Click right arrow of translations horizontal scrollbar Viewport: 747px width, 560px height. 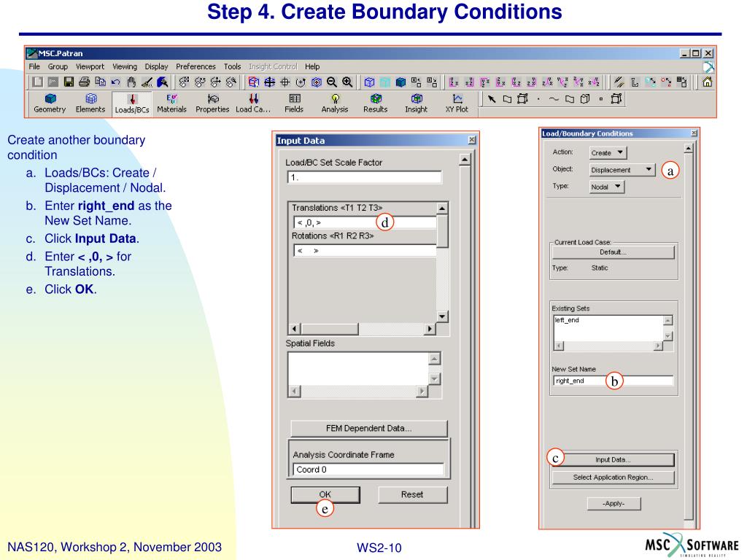[x=430, y=329]
